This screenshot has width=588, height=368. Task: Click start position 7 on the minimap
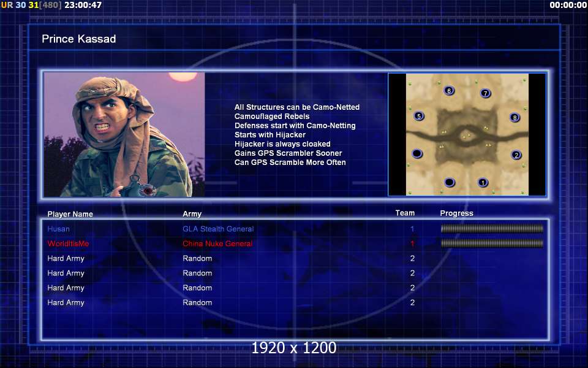pos(485,93)
